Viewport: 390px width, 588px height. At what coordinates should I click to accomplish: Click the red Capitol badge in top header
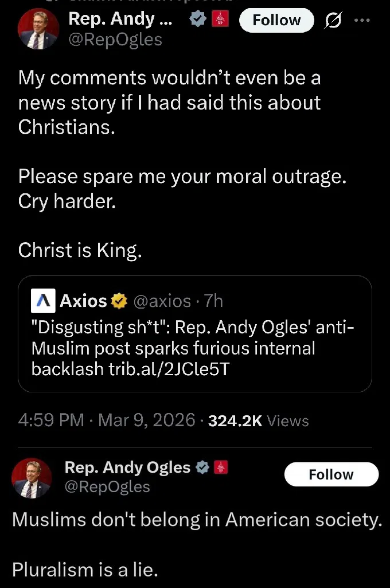[221, 20]
